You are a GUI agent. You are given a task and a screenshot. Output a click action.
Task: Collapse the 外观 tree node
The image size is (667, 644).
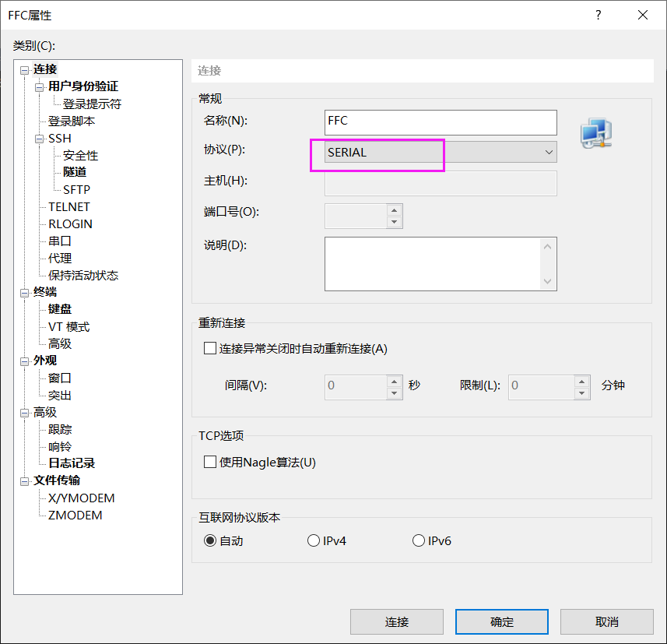[25, 361]
